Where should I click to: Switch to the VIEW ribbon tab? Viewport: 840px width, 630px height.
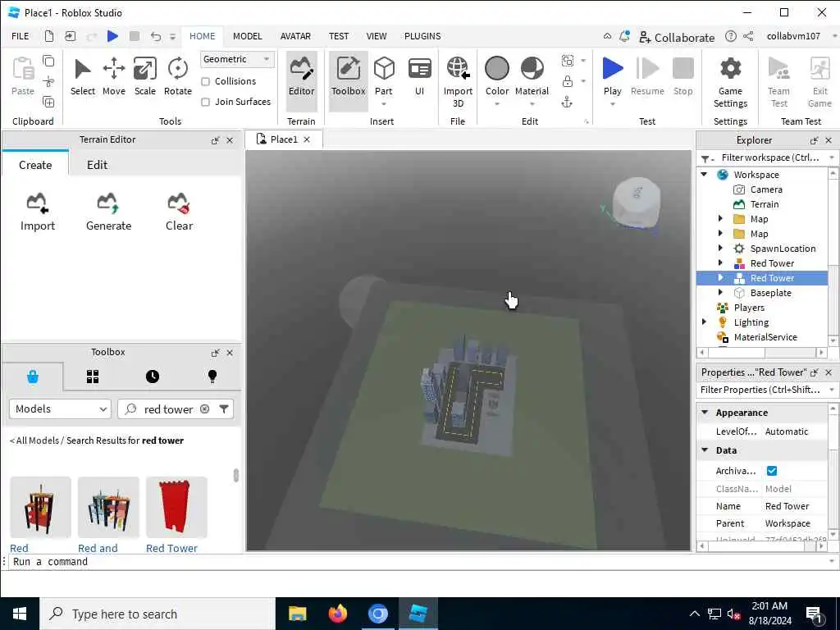[376, 36]
